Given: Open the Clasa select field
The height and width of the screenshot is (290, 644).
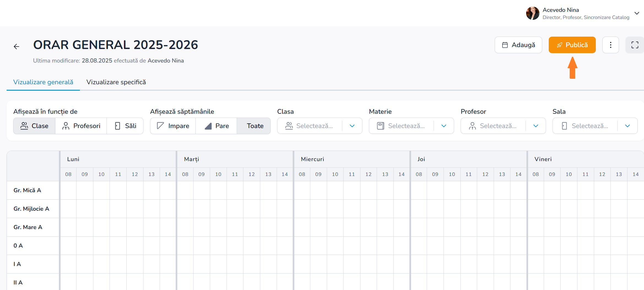Looking at the screenshot, I should click(320, 126).
